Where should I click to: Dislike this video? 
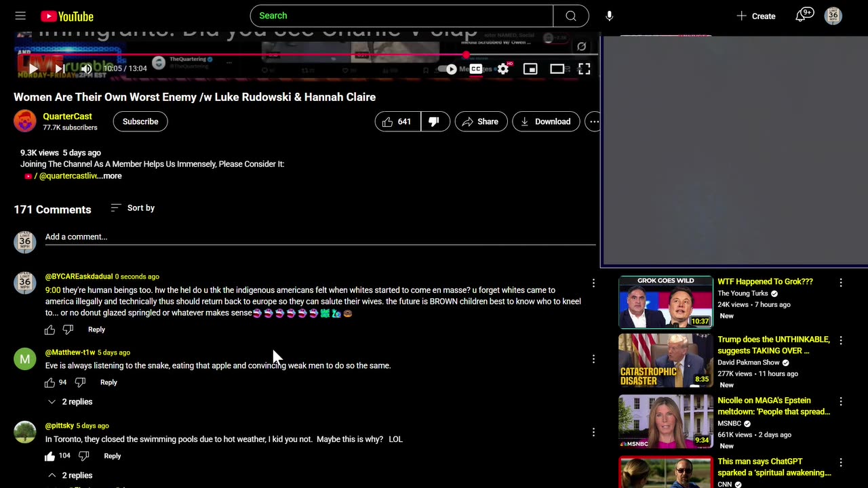click(x=435, y=121)
